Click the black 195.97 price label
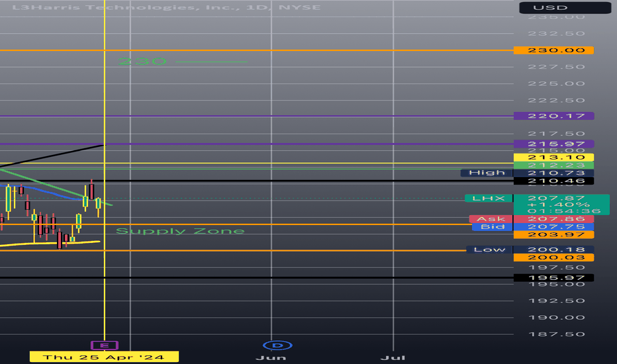 tap(553, 278)
